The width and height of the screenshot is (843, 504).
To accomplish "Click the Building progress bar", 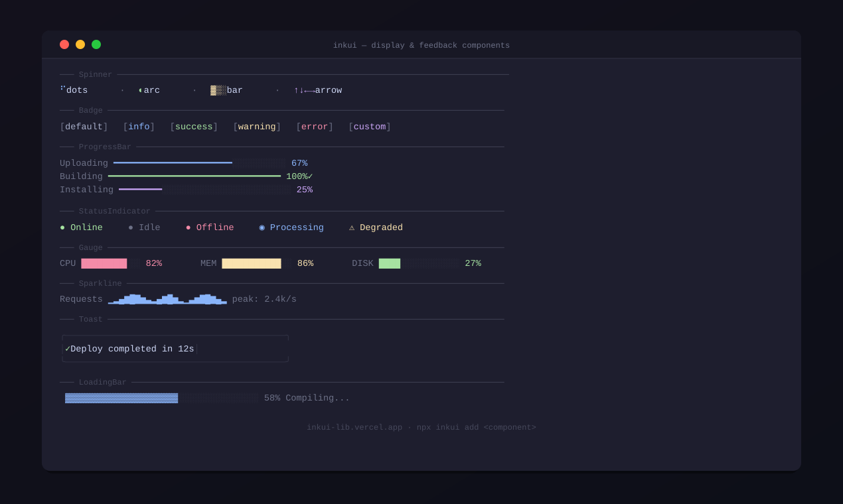I will click(x=194, y=176).
